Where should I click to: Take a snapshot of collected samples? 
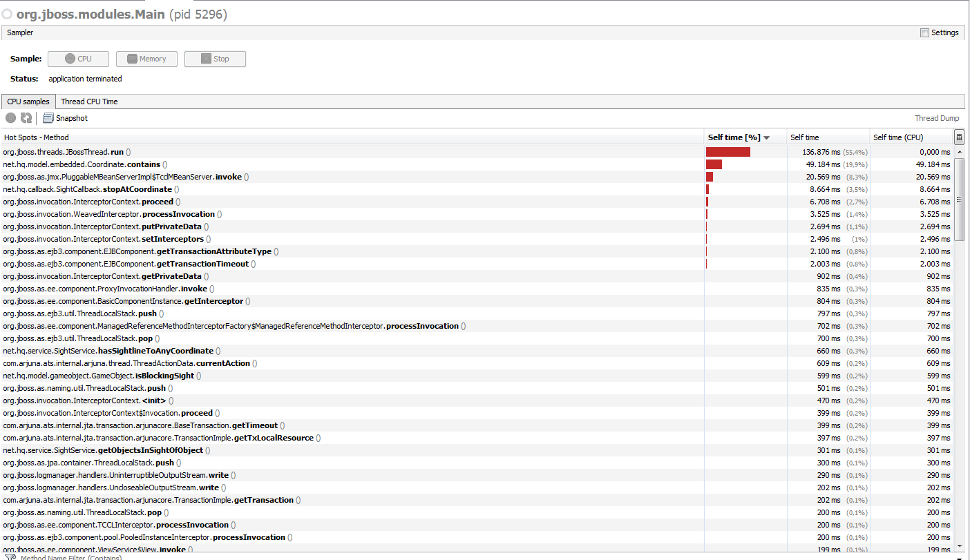tap(65, 117)
